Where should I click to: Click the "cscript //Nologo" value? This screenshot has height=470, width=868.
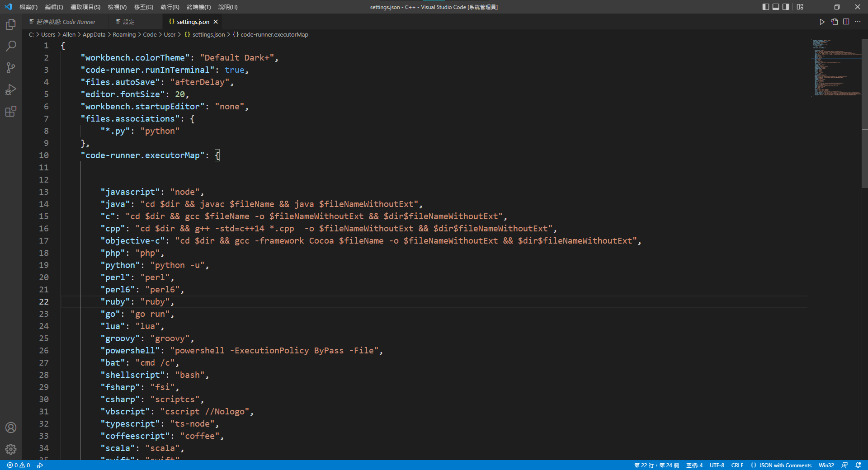tap(205, 411)
